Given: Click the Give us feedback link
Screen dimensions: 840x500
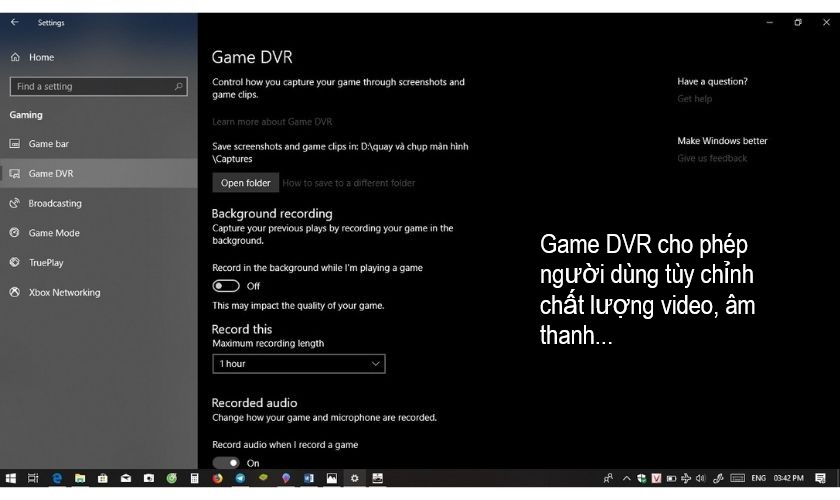Looking at the screenshot, I should click(x=712, y=158).
